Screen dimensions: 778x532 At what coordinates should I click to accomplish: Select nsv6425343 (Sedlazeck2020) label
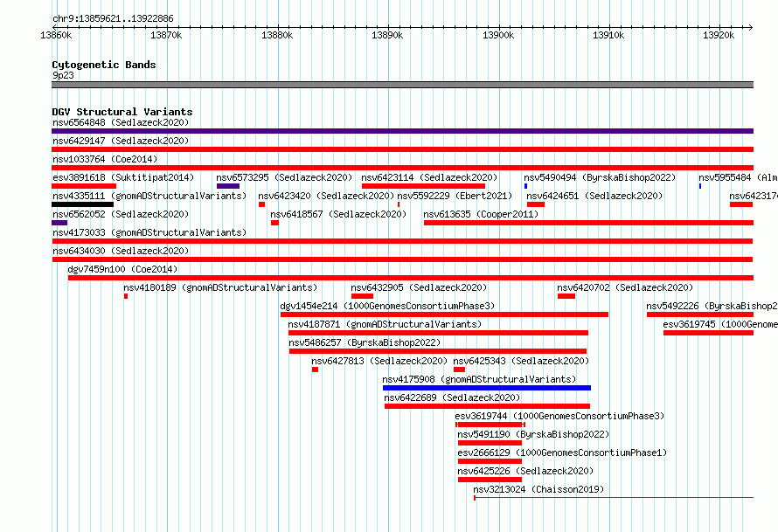pyautogui.click(x=522, y=361)
